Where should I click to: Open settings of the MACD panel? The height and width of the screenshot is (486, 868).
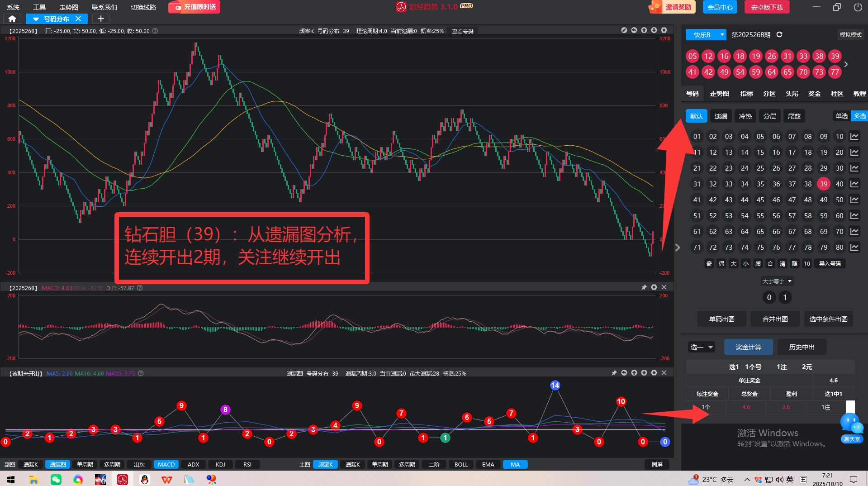click(x=654, y=287)
